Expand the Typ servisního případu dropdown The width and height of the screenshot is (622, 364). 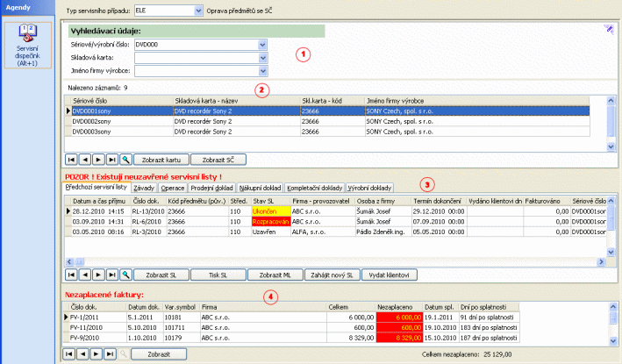tap(197, 11)
